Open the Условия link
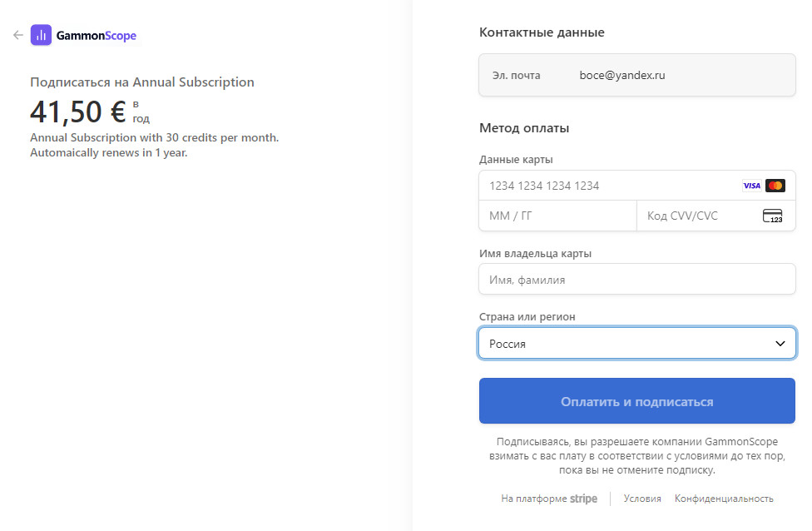Screen dimensions: 812x531 642,499
